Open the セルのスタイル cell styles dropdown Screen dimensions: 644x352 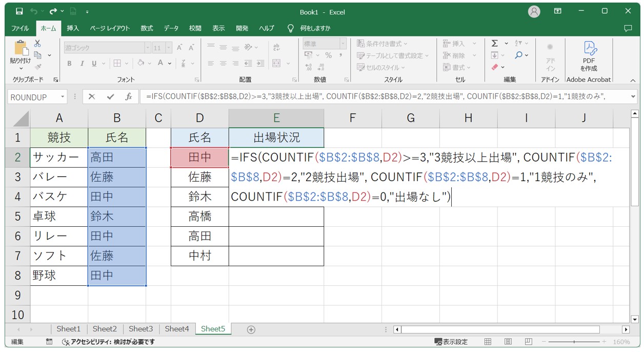[380, 67]
